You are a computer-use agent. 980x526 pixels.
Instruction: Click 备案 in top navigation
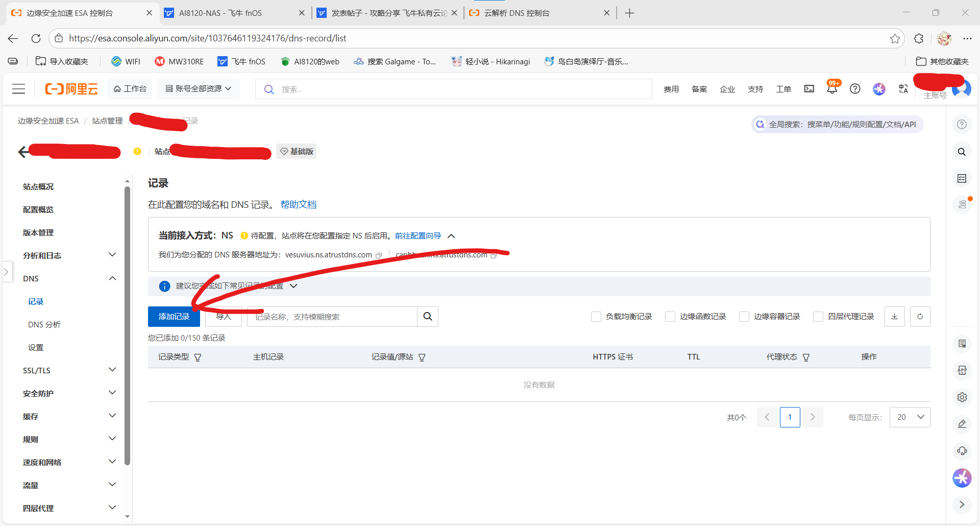pyautogui.click(x=699, y=89)
